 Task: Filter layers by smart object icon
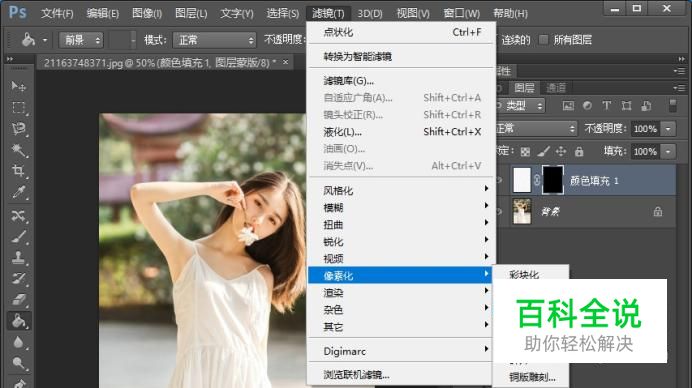(x=646, y=106)
